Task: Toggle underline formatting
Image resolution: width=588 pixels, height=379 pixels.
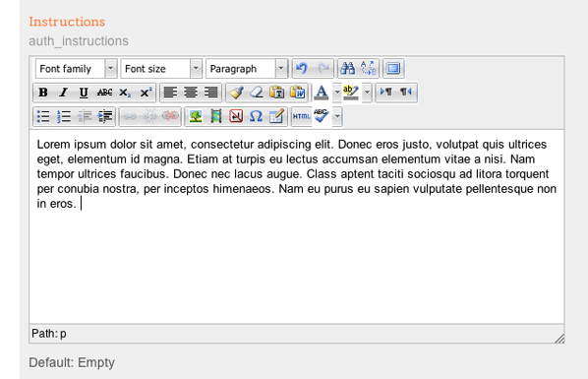Action: (x=84, y=93)
